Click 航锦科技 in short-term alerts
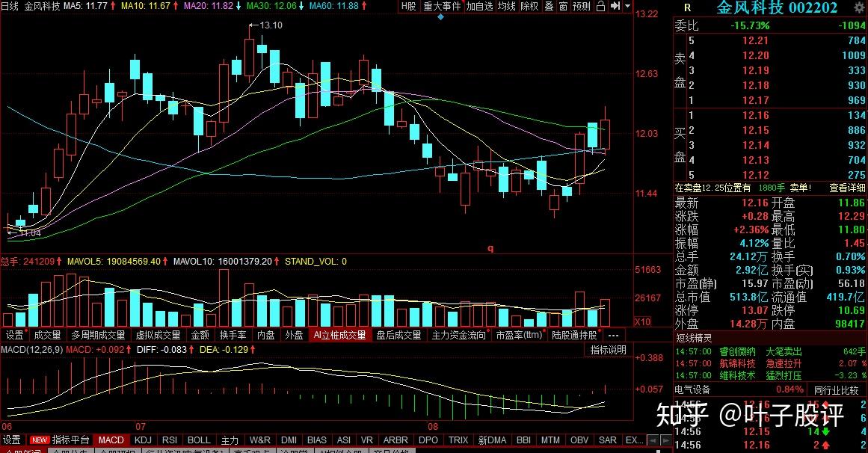This screenshot has height=453, width=868. [737, 363]
